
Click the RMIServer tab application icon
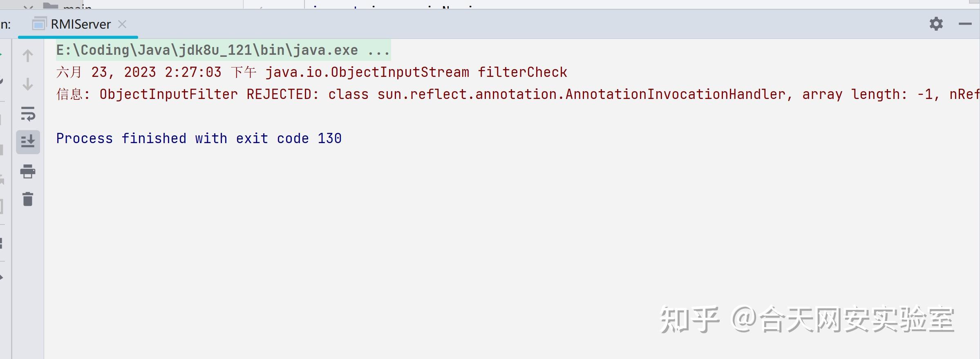[x=39, y=25]
